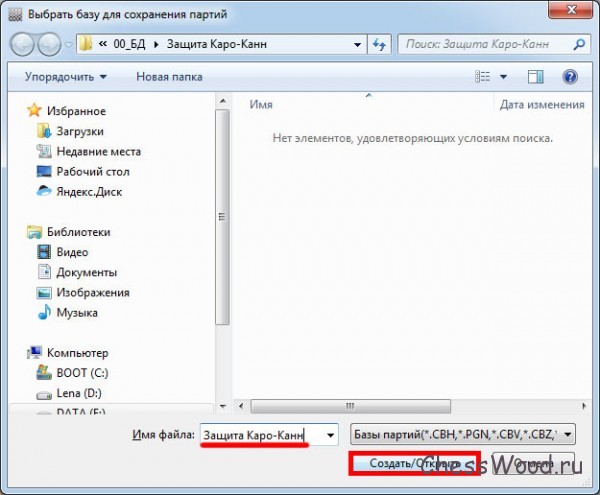Select Загрузки folder in Favorites
Image resolution: width=600 pixels, height=495 pixels.
(80, 131)
